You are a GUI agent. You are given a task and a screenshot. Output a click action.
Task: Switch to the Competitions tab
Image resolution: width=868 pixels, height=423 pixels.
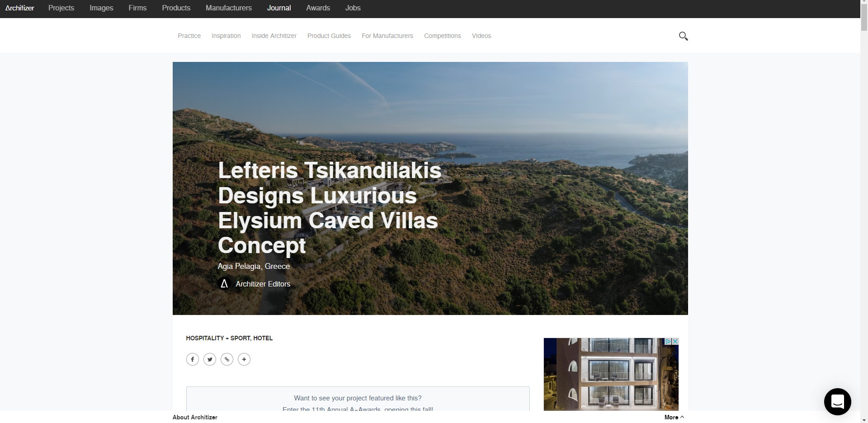pos(442,36)
